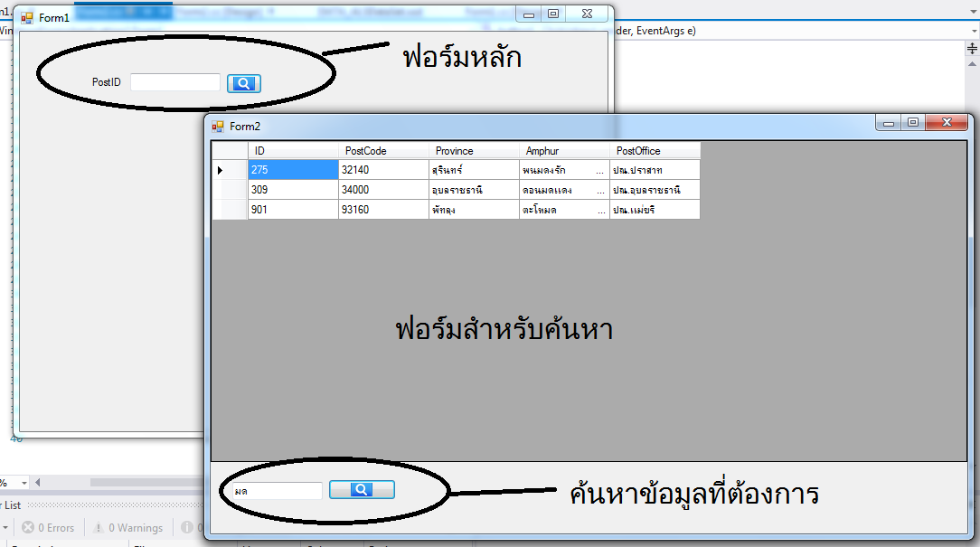Select the PostOffice cell in row 901

pyautogui.click(x=655, y=210)
